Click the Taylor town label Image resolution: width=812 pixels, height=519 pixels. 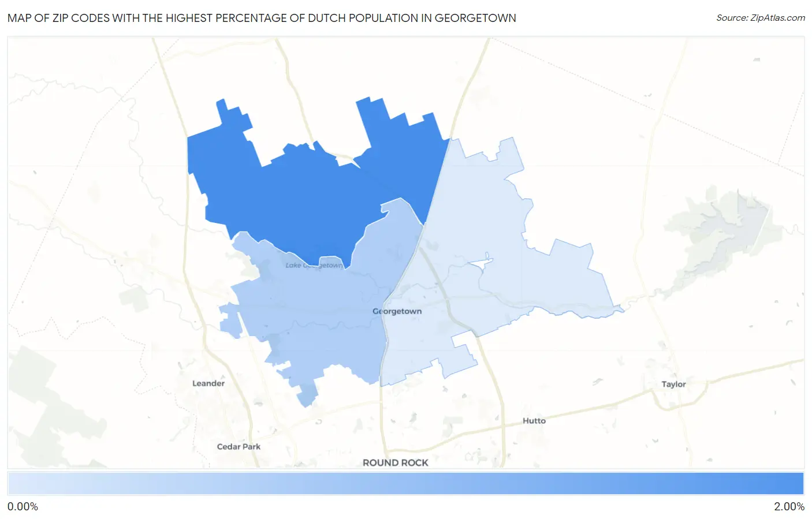point(673,384)
